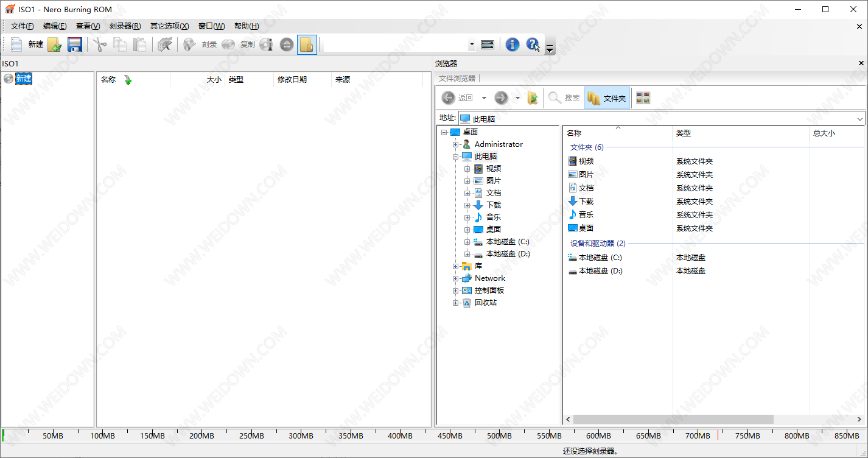Click the views thumbnail grid icon
Screen dimensions: 868x458
pyautogui.click(x=643, y=97)
